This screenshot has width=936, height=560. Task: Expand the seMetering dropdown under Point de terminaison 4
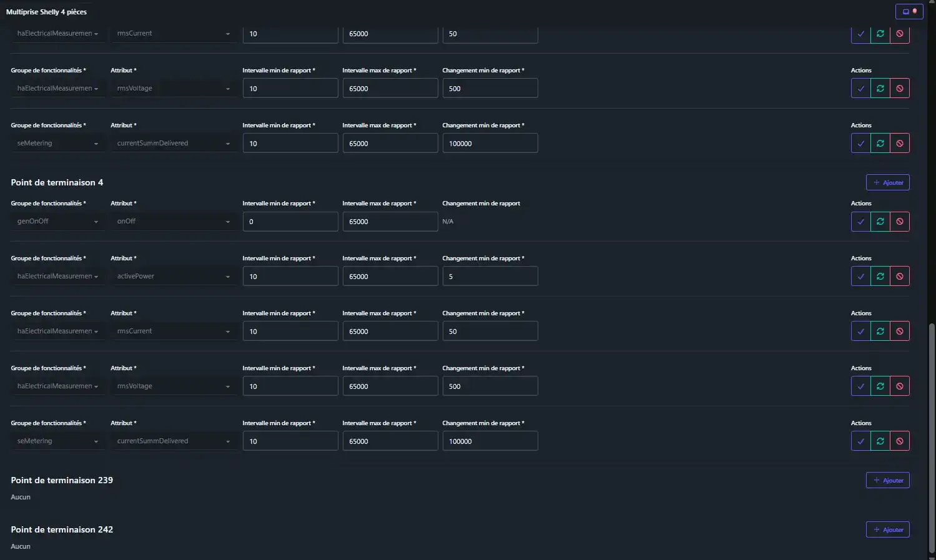point(57,441)
